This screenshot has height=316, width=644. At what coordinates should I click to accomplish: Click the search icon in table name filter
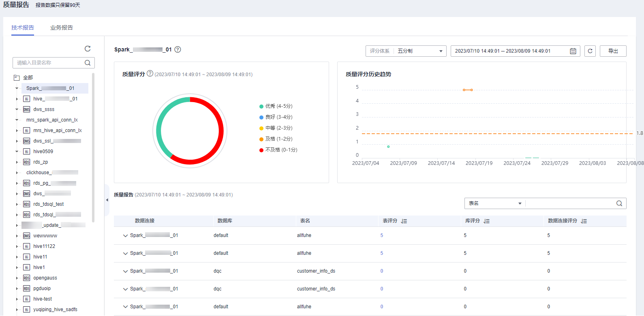pyautogui.click(x=619, y=203)
